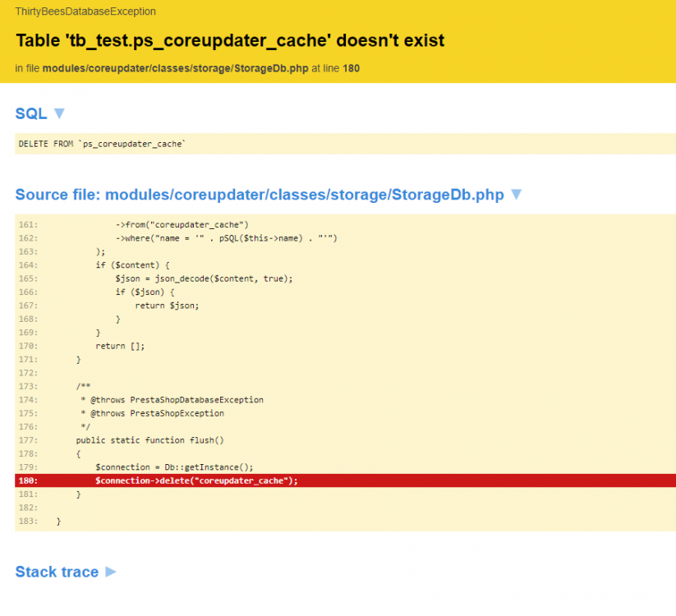The image size is (676, 616).
Task: Click code line 161 from coreupdater_cache
Action: coord(182,224)
